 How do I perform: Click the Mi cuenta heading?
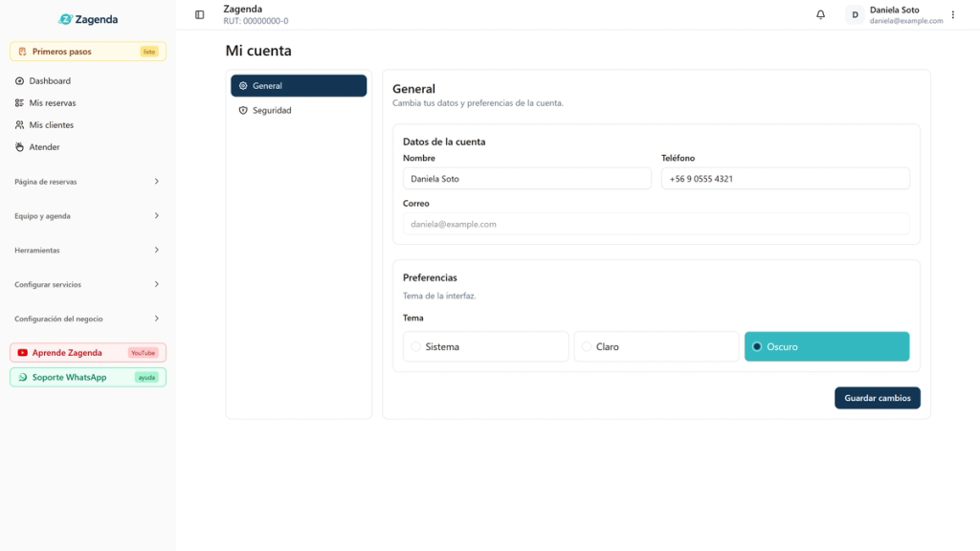tap(258, 51)
